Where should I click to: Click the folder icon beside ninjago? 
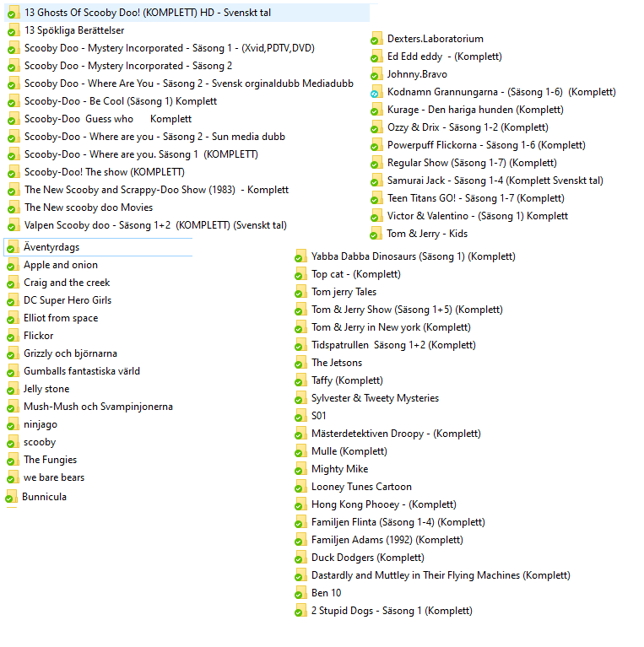point(13,424)
